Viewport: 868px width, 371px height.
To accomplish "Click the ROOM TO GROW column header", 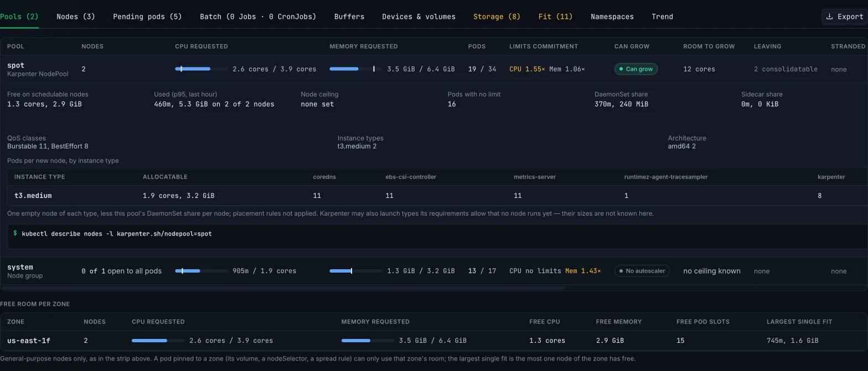I will [709, 46].
